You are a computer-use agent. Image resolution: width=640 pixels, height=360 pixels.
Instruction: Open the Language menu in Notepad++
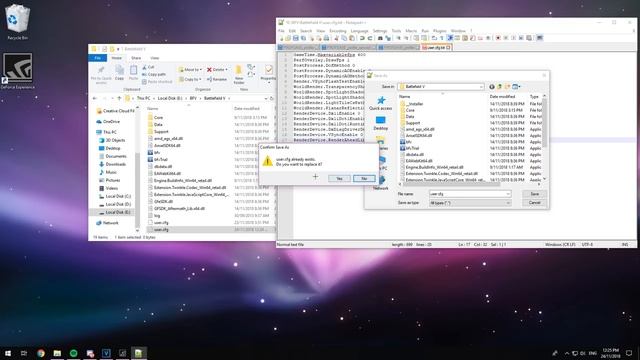tap(360, 31)
